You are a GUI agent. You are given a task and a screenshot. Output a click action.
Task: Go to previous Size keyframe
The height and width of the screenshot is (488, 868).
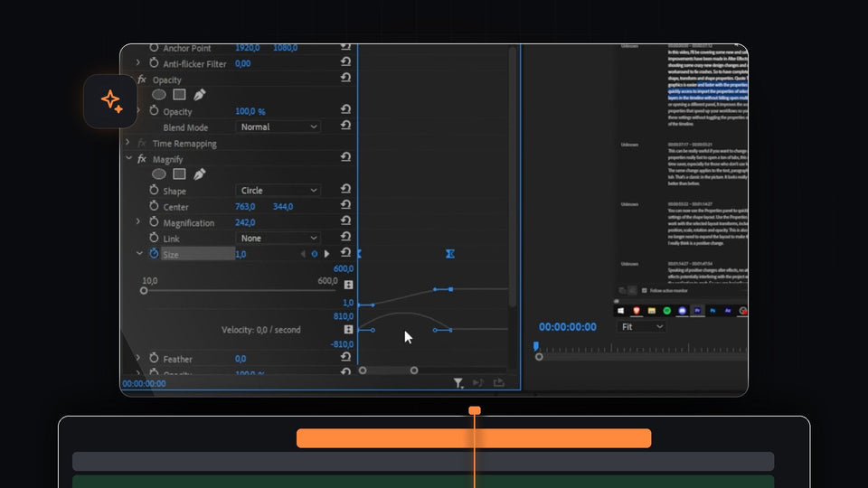click(303, 254)
